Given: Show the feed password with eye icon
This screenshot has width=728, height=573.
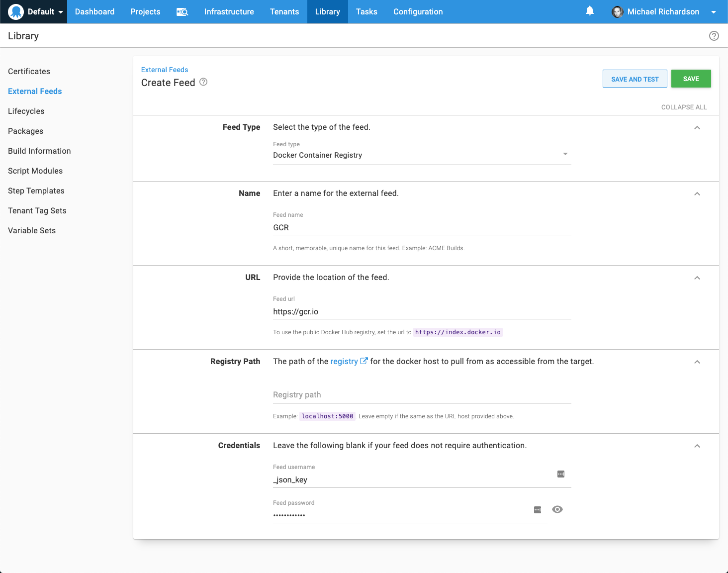Looking at the screenshot, I should [557, 509].
